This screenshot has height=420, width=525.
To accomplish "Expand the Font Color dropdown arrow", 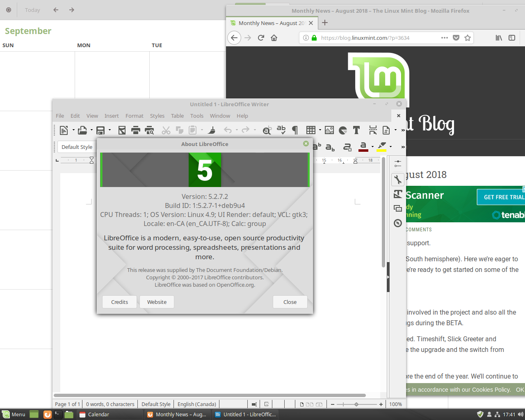I will [372, 147].
